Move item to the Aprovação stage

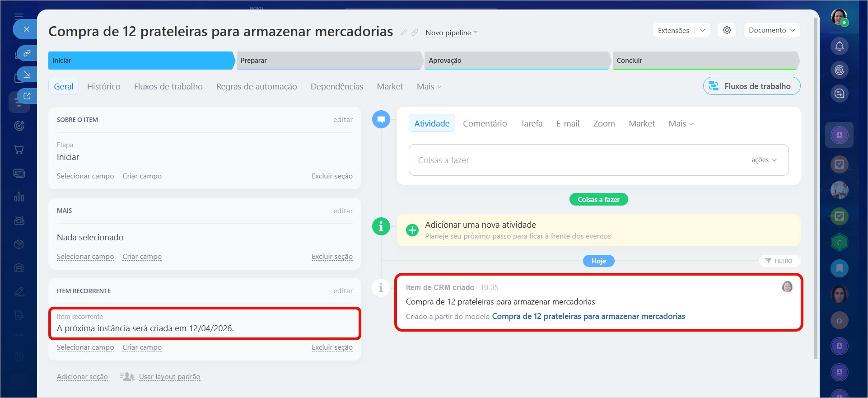pyautogui.click(x=516, y=61)
